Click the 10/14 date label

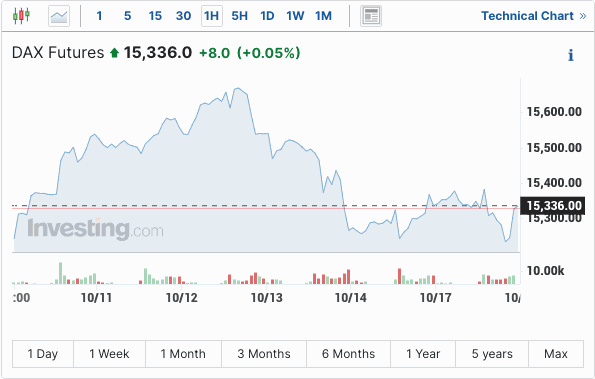click(x=351, y=298)
